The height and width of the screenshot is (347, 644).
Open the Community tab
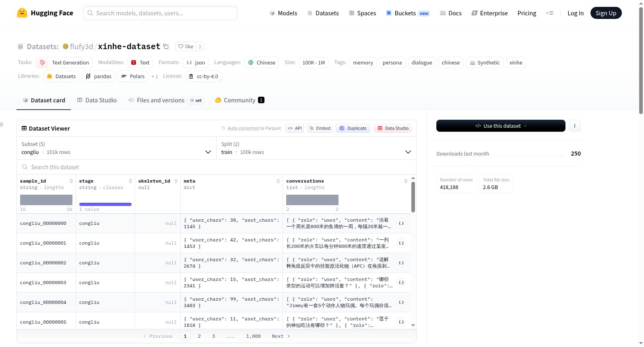tap(239, 100)
